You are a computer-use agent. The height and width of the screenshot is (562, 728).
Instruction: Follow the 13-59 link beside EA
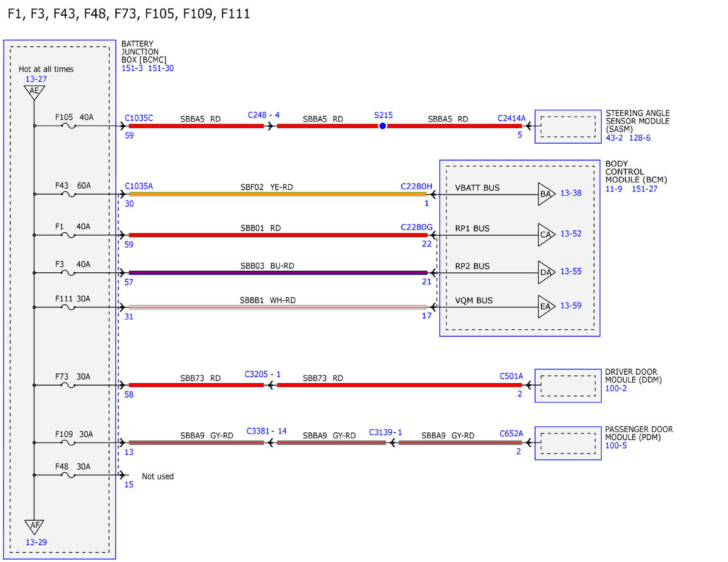[571, 306]
